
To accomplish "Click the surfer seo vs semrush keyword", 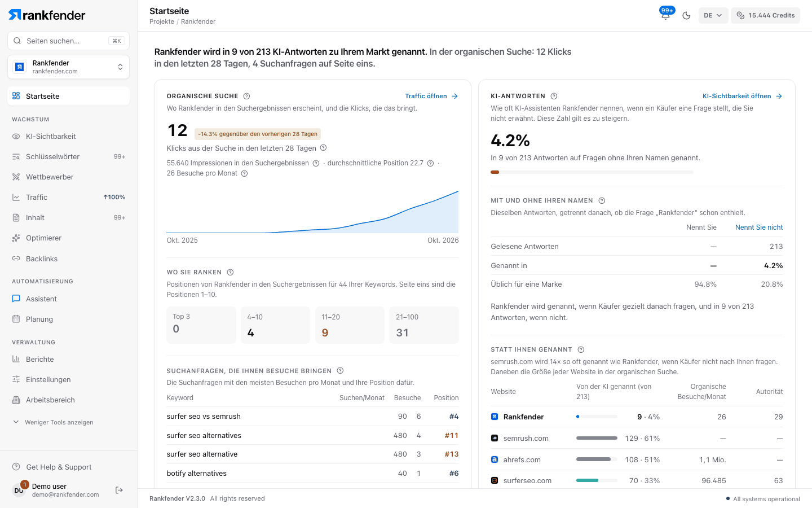I will click(204, 417).
